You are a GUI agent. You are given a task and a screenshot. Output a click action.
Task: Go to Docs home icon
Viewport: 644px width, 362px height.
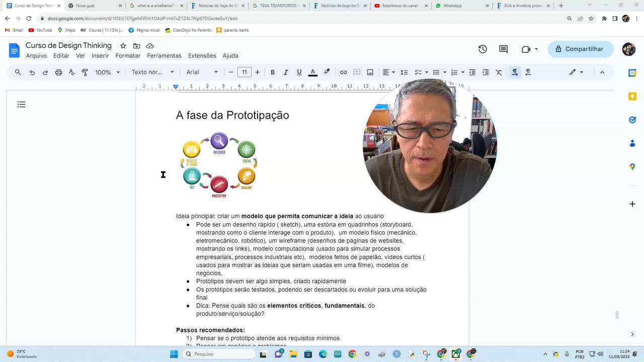tap(14, 50)
